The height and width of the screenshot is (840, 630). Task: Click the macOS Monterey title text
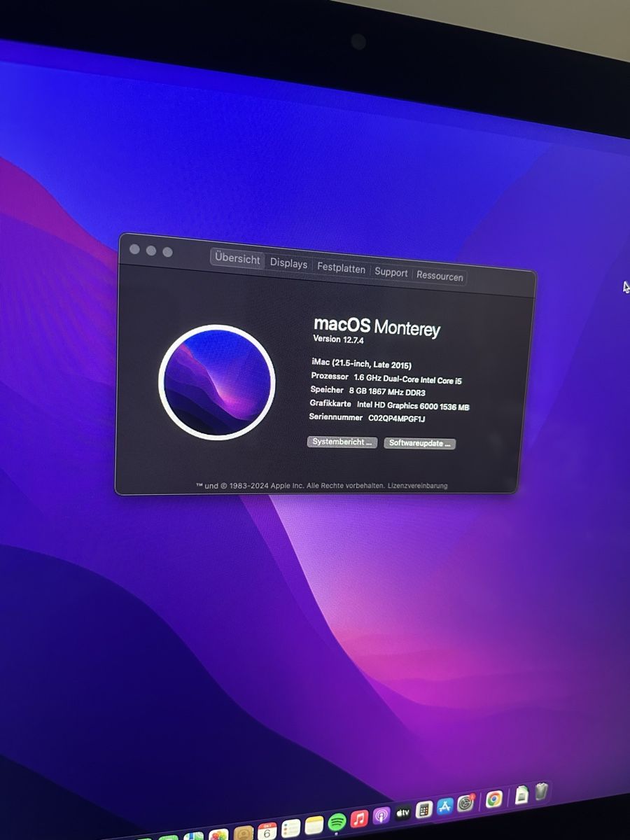tap(377, 326)
